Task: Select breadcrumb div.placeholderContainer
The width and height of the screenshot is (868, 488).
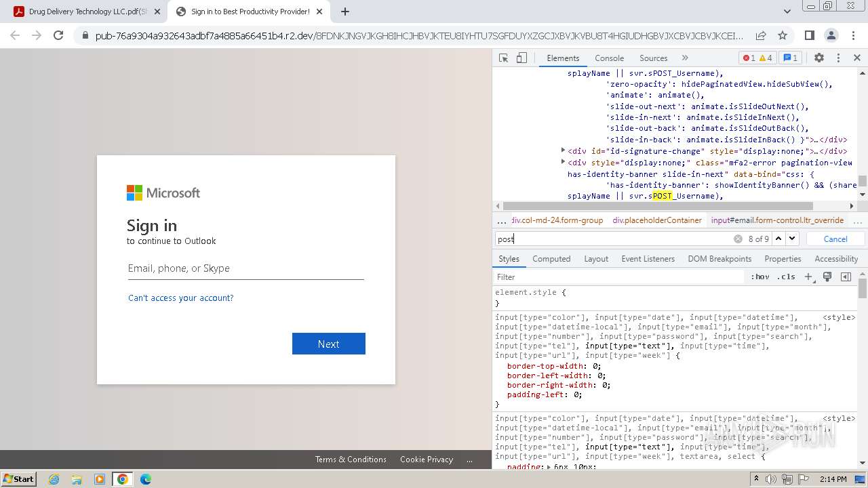Action: click(x=657, y=220)
